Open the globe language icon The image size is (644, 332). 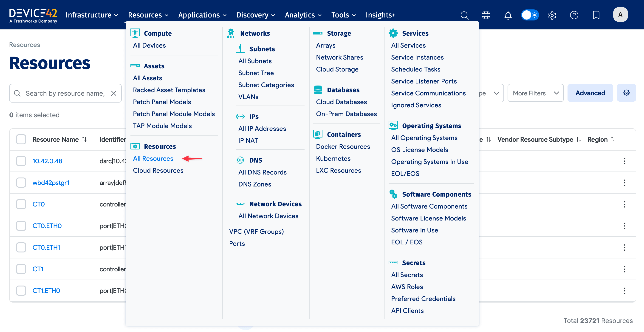click(486, 15)
